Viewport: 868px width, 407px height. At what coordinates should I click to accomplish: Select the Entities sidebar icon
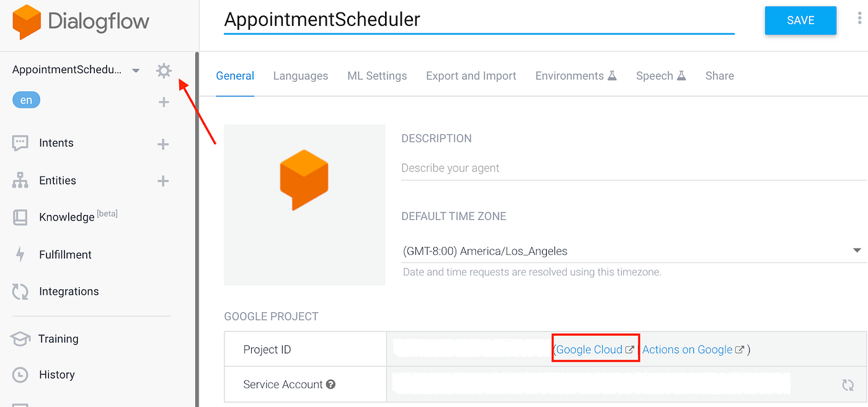(20, 180)
